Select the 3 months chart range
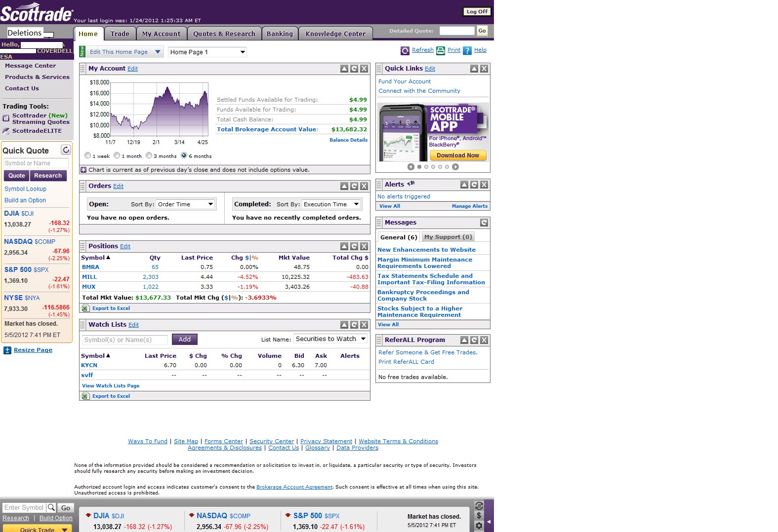778x532 pixels. [149, 155]
